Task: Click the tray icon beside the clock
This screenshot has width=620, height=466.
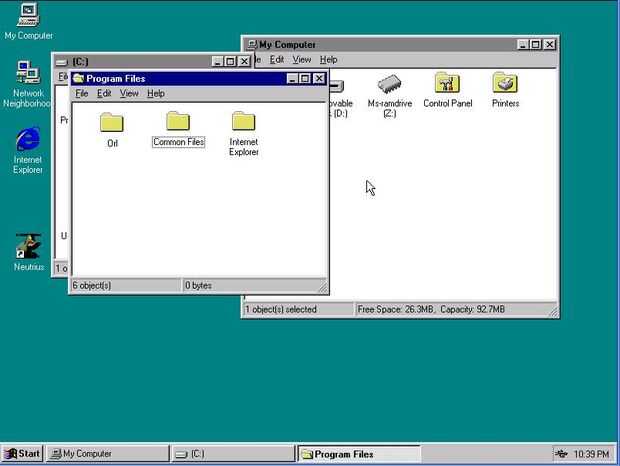Action: (561, 454)
